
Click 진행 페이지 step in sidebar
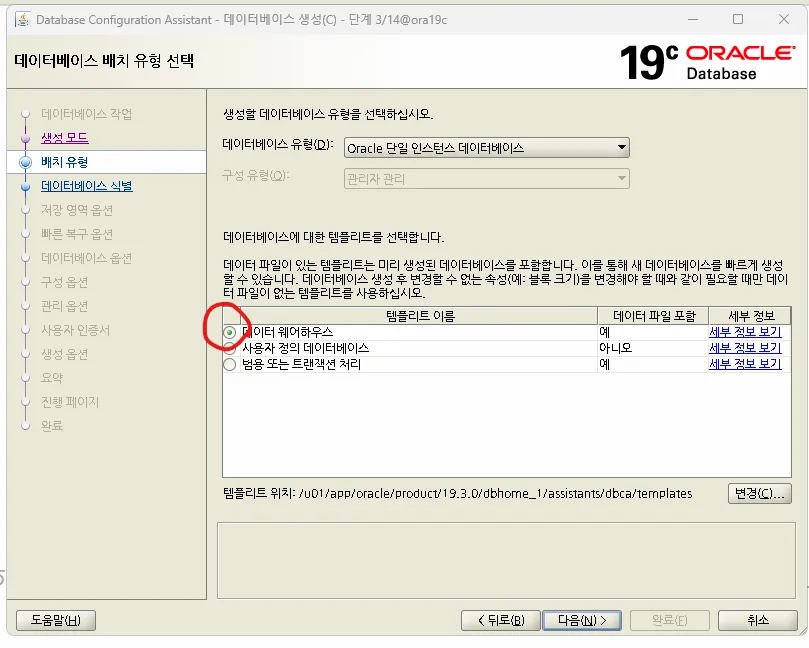coord(70,402)
